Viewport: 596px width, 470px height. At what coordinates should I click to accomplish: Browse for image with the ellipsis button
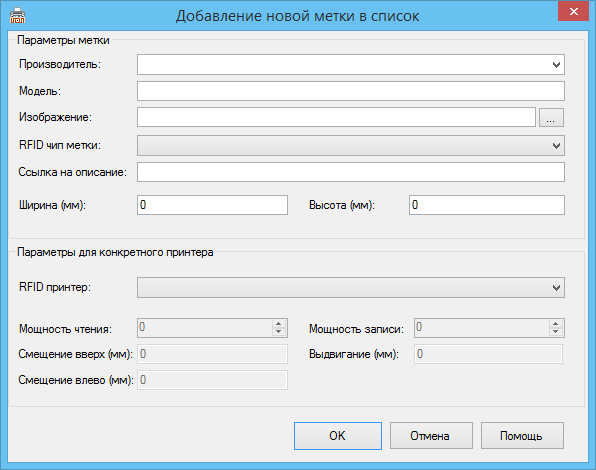(551, 117)
